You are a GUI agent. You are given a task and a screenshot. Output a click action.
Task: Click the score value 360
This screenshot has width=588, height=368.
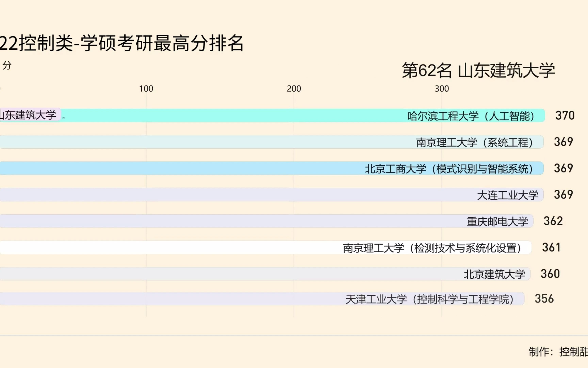click(x=550, y=274)
